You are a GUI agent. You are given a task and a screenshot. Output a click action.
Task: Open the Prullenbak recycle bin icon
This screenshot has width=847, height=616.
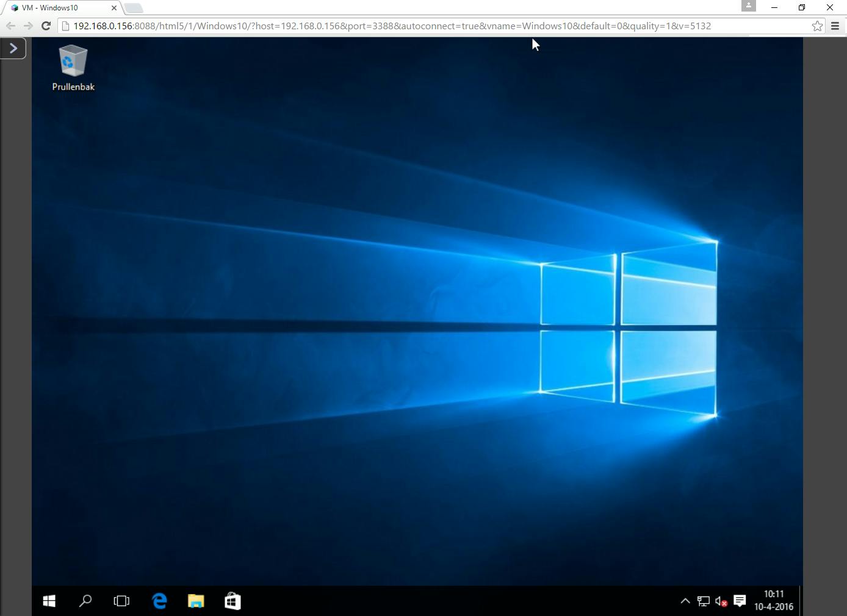point(73,68)
